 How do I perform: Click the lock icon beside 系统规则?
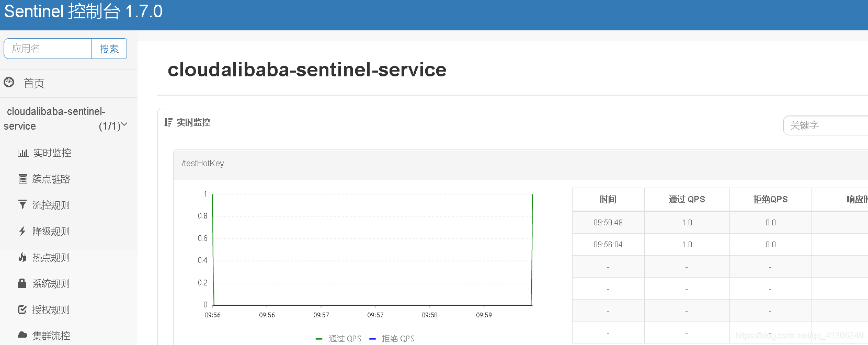click(22, 283)
